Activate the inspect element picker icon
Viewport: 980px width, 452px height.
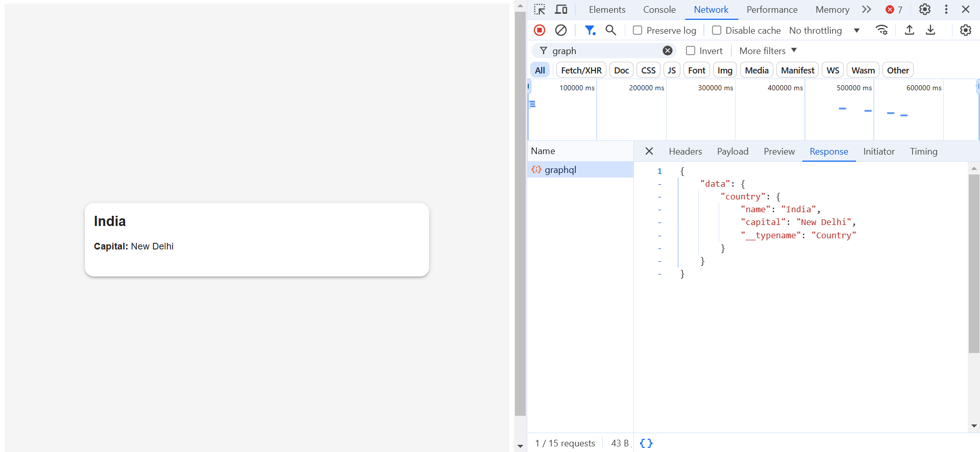pos(540,10)
